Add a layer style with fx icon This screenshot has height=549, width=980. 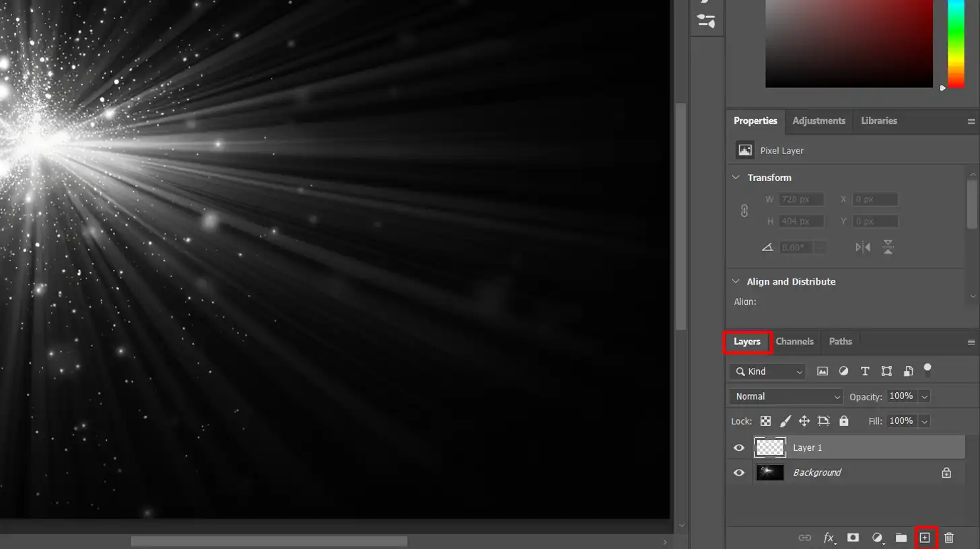pyautogui.click(x=829, y=538)
